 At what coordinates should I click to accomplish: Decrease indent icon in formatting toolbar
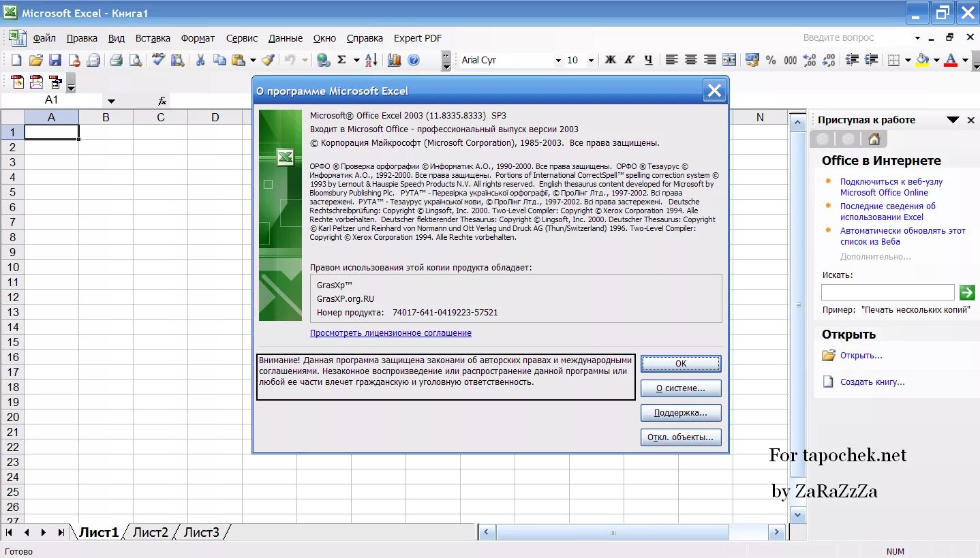pos(852,60)
